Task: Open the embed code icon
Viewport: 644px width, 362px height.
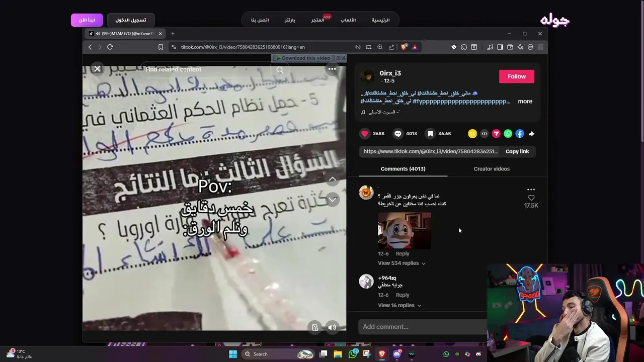Action: (x=484, y=133)
